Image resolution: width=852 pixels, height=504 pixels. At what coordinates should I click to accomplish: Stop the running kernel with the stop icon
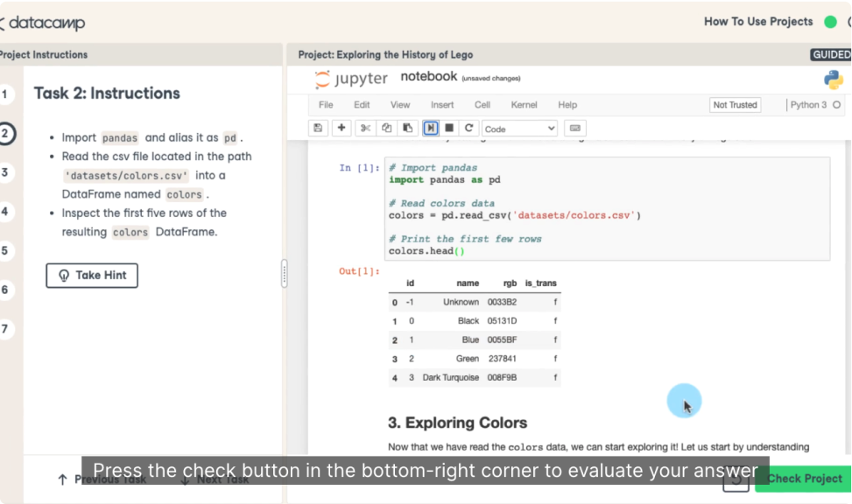point(449,128)
